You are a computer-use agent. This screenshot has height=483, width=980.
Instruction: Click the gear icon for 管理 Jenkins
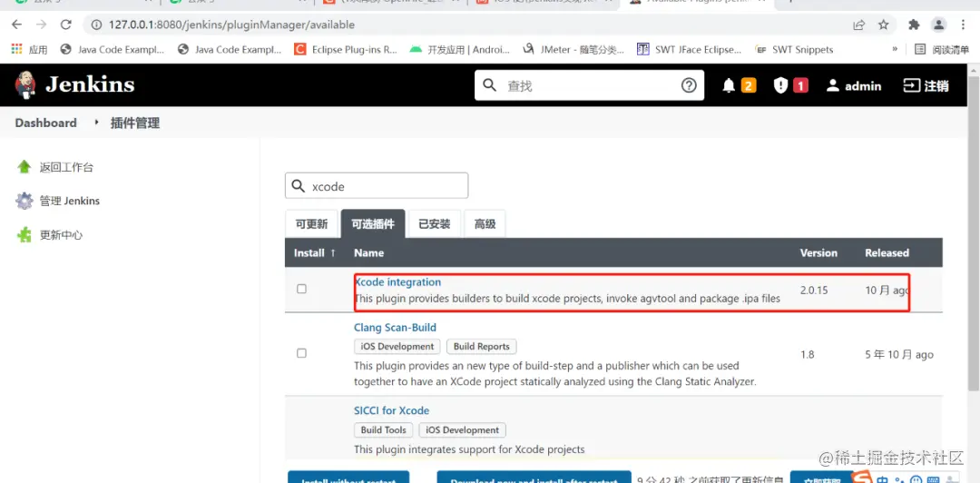click(24, 201)
